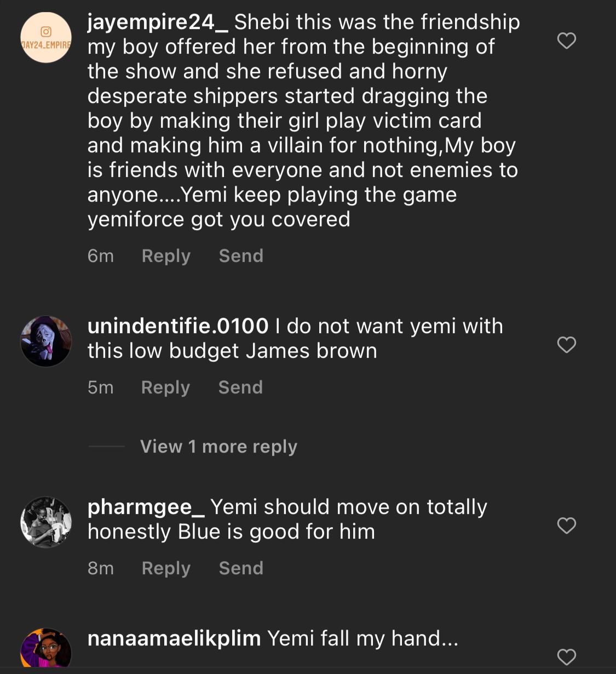Send jayempire24_'s comment to someone
The width and height of the screenshot is (616, 674).
coord(241,256)
